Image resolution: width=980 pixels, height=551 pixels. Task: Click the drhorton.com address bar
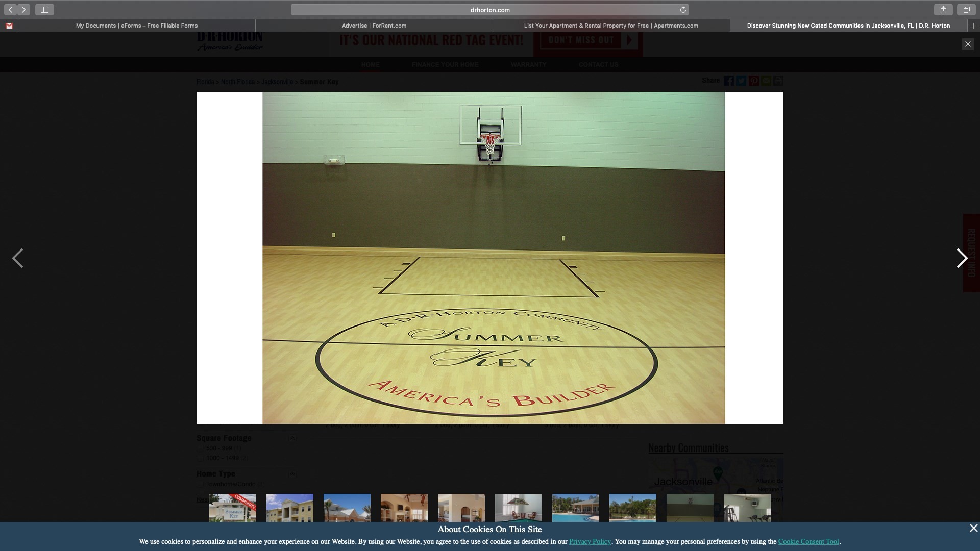[x=489, y=10]
